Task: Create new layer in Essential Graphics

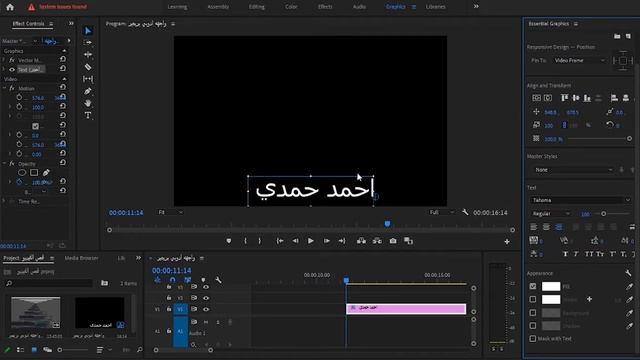Action: click(628, 36)
